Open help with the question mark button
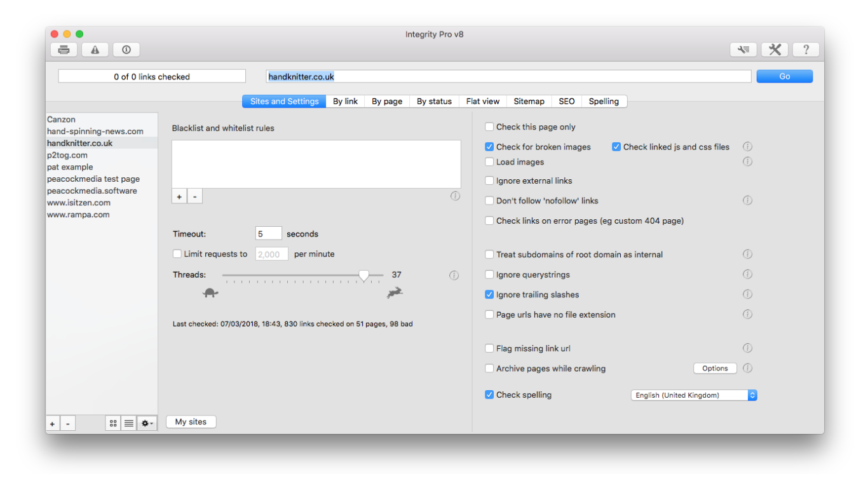This screenshot has width=868, height=488. (806, 50)
